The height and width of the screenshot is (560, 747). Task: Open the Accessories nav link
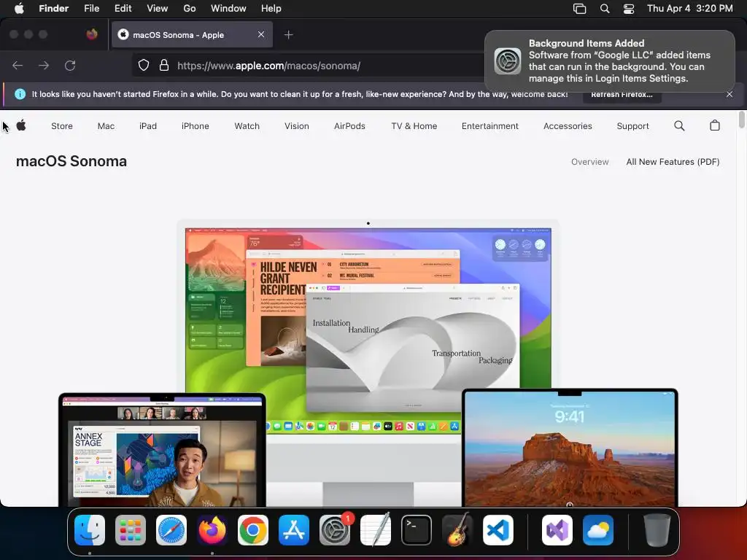coord(568,126)
